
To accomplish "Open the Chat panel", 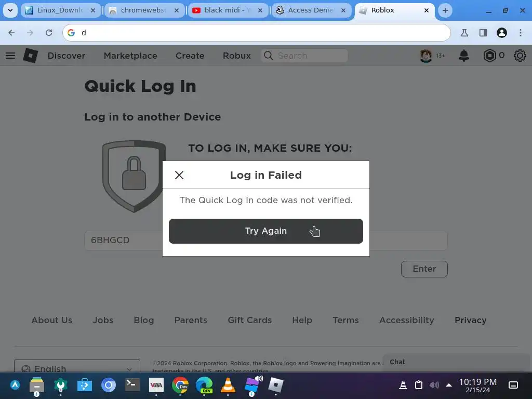I will pos(456,362).
